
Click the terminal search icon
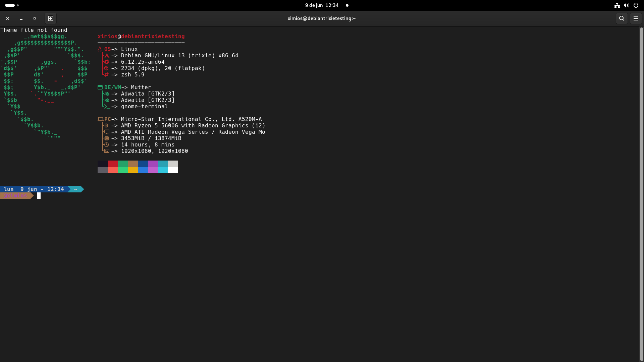(622, 18)
